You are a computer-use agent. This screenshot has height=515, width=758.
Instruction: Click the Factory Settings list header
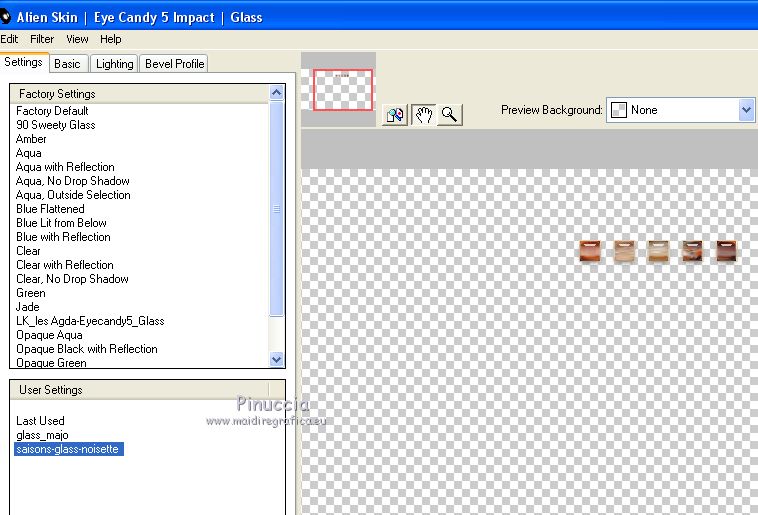click(x=139, y=94)
